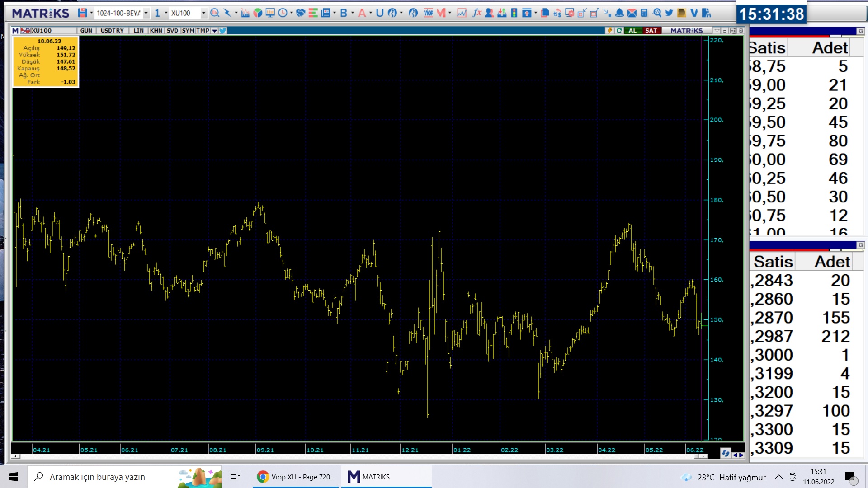Click the Twitter icon on chart header
Image resolution: width=868 pixels, height=488 pixels.
click(223, 31)
